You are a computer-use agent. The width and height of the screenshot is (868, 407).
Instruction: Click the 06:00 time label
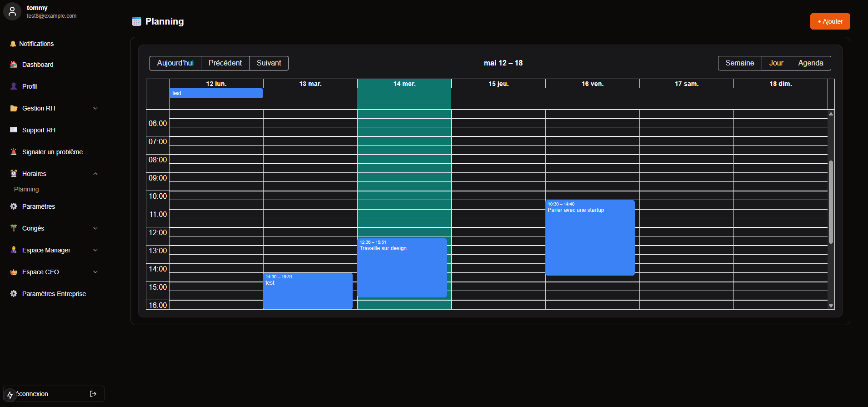[158, 124]
